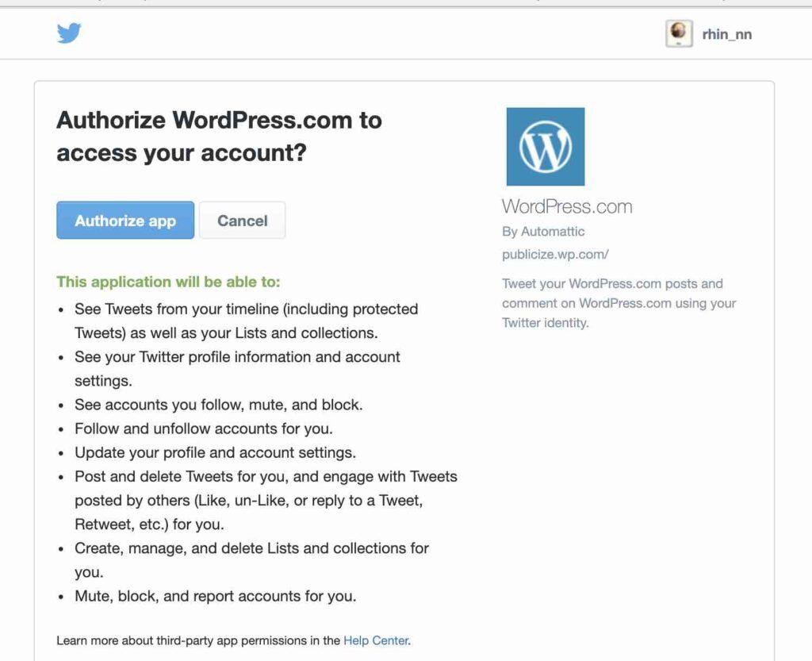The width and height of the screenshot is (812, 661).
Task: Click the See accounts you follow permission
Action: coord(219,405)
